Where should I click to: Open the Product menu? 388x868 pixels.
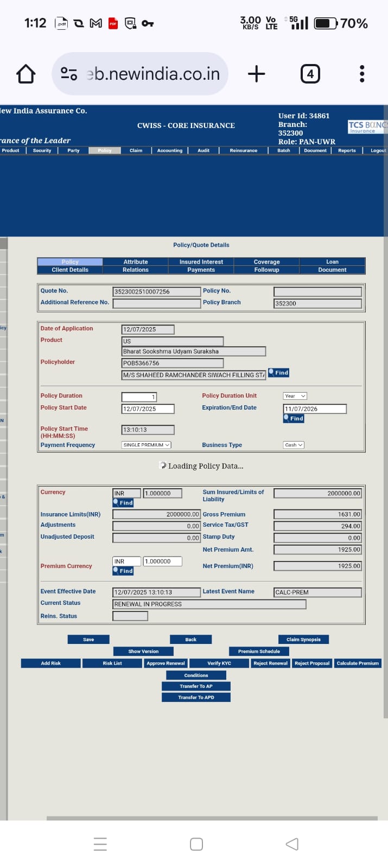[10, 150]
